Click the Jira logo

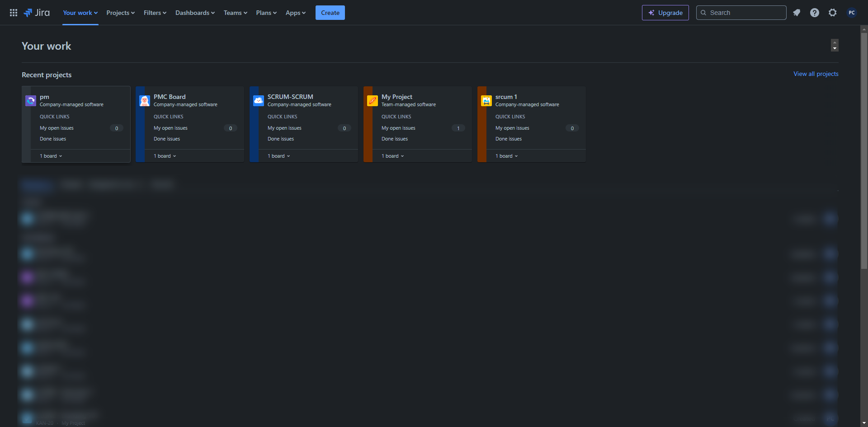[x=37, y=13]
